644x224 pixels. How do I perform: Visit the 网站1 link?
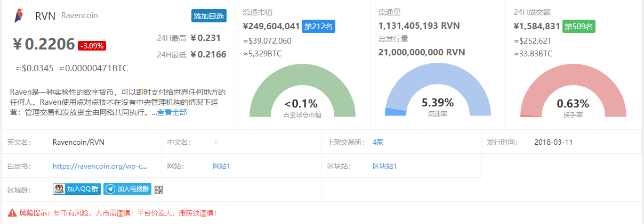pos(221,166)
